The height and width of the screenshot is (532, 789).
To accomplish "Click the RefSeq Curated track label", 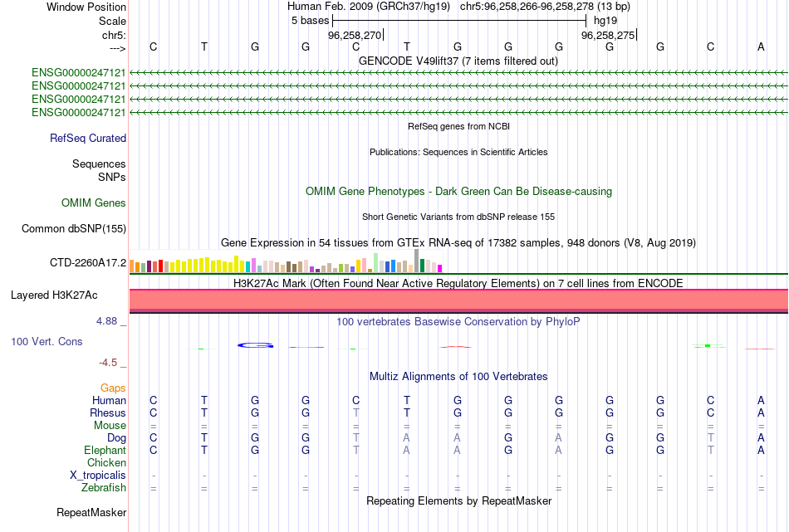I will click(87, 139).
